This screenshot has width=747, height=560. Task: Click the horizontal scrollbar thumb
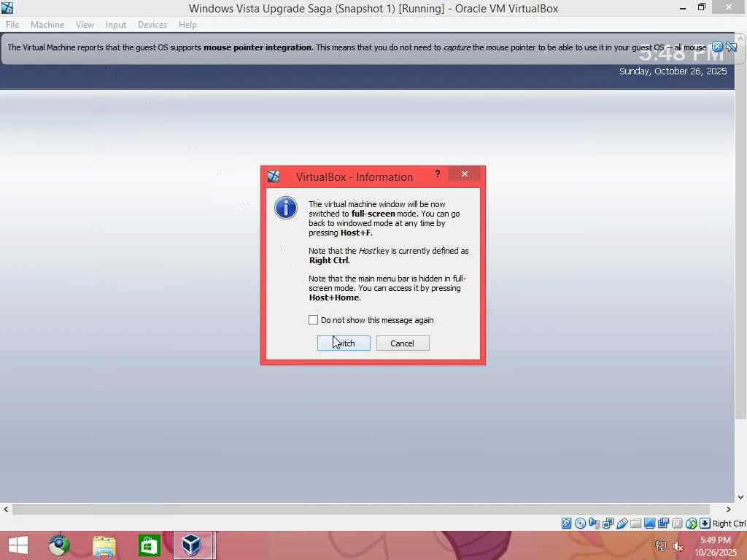(x=361, y=509)
